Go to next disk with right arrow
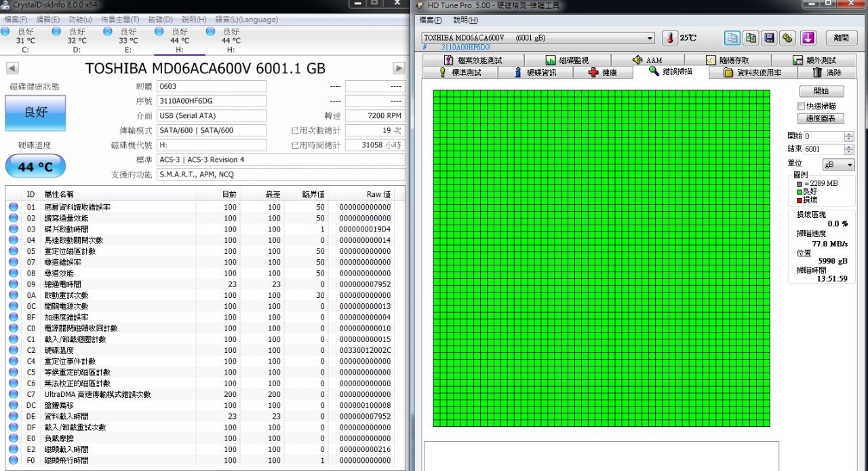 [x=399, y=69]
